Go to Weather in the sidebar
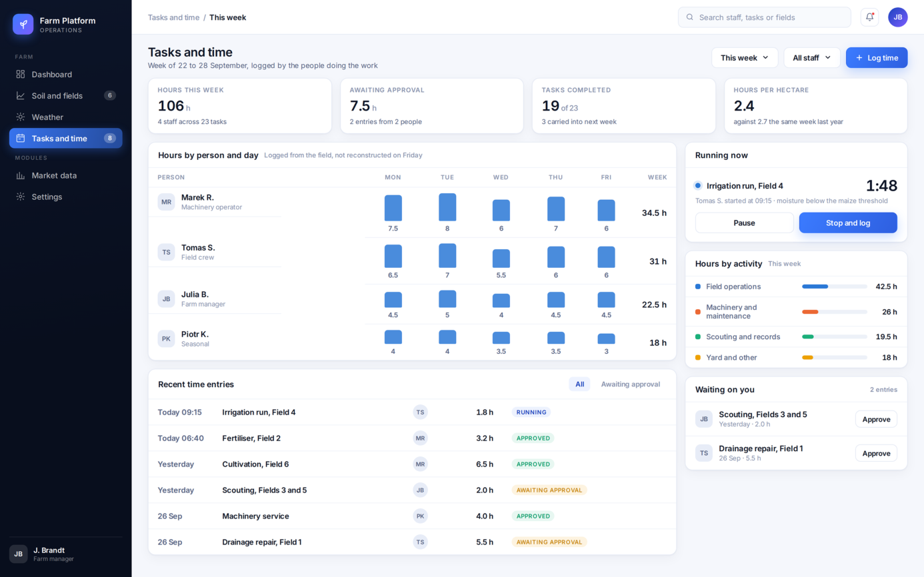The image size is (924, 577). click(x=65, y=117)
